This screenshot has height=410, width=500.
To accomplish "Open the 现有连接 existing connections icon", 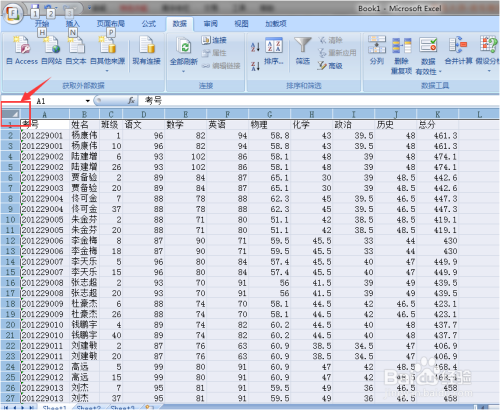I will 147,45.
